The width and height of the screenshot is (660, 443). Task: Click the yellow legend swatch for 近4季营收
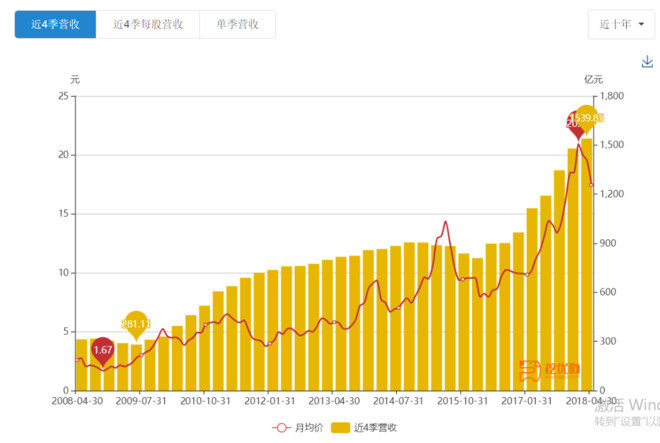click(340, 428)
